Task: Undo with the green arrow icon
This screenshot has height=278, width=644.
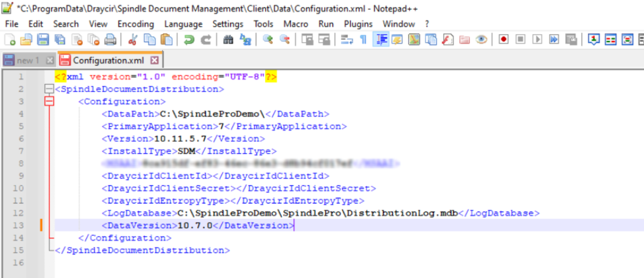Action: click(x=189, y=39)
